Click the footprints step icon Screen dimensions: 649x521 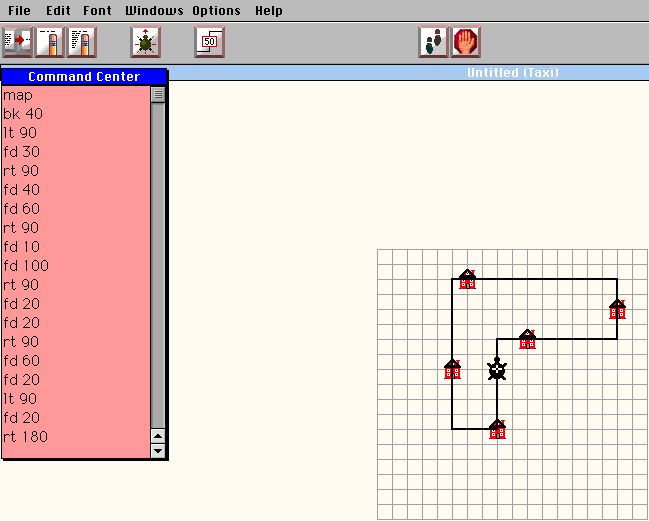433,41
